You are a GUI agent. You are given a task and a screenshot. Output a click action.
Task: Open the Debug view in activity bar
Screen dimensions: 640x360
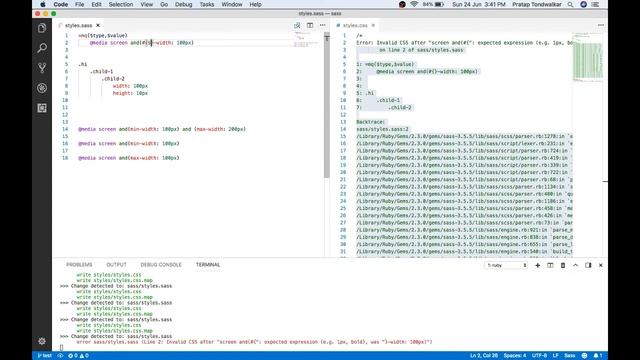click(42, 88)
